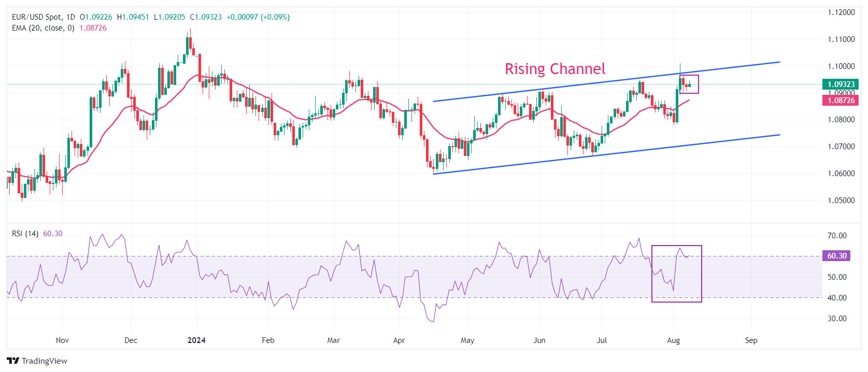Click the pink 1.08726 EMA price tag
The image size is (868, 372).
(840, 100)
